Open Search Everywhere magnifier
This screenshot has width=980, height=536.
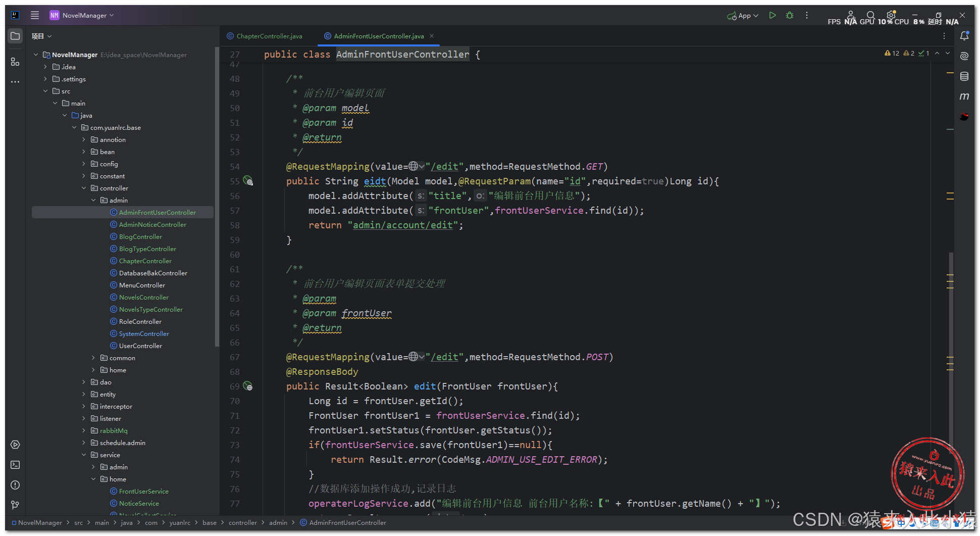pyautogui.click(x=870, y=15)
